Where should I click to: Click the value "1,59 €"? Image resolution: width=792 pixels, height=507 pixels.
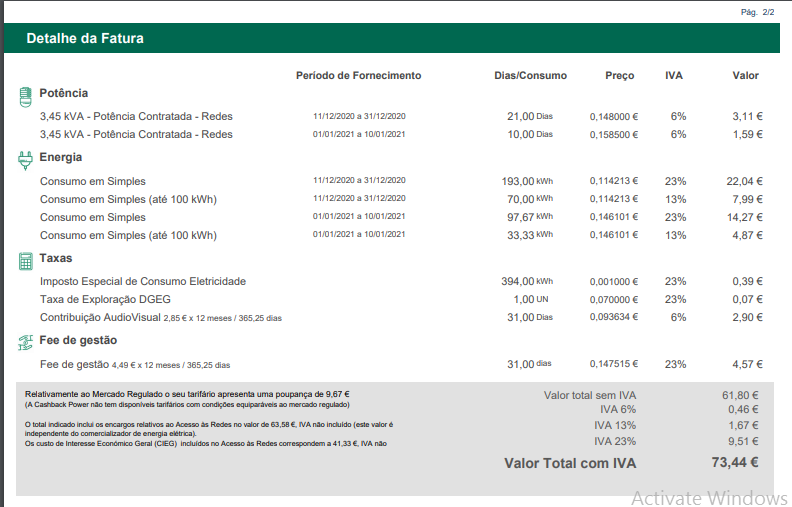tap(748, 134)
